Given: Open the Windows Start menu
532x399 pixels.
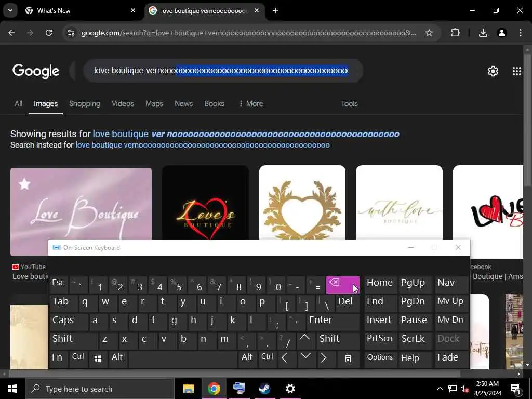Looking at the screenshot, I should click(x=12, y=389).
